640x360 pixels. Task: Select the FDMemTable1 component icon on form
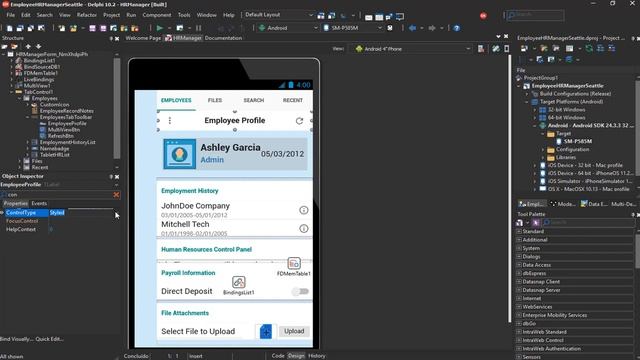tap(294, 263)
